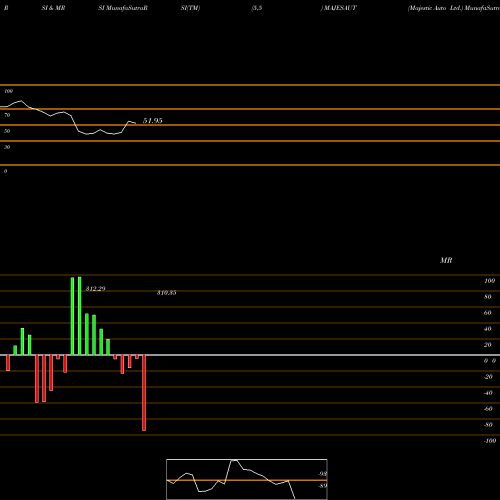500x500 pixels.
Task: Click the RSI axis label 100
Action: (8, 91)
